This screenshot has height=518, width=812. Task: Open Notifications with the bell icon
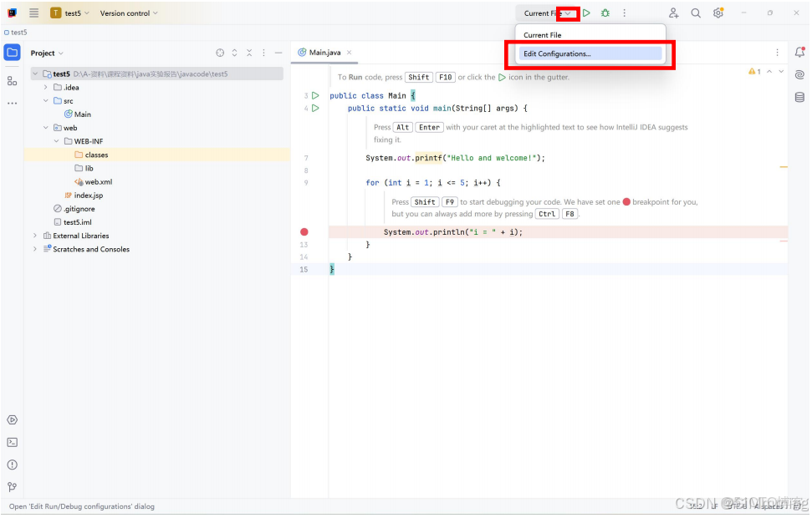pyautogui.click(x=799, y=52)
